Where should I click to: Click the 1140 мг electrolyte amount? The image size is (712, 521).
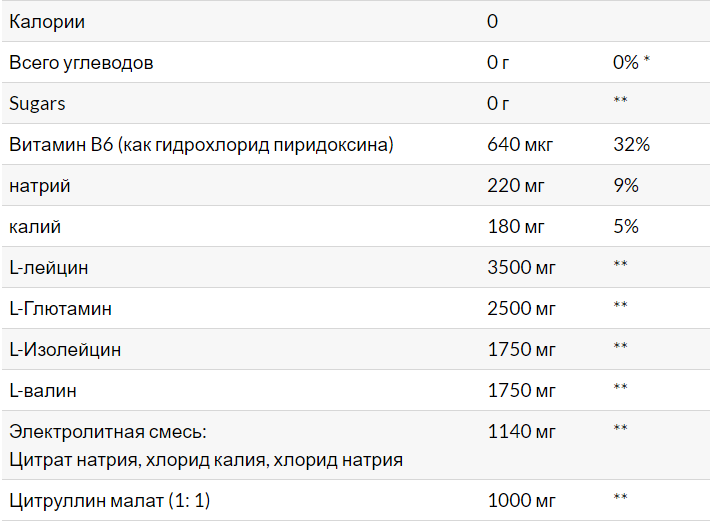tap(520, 431)
